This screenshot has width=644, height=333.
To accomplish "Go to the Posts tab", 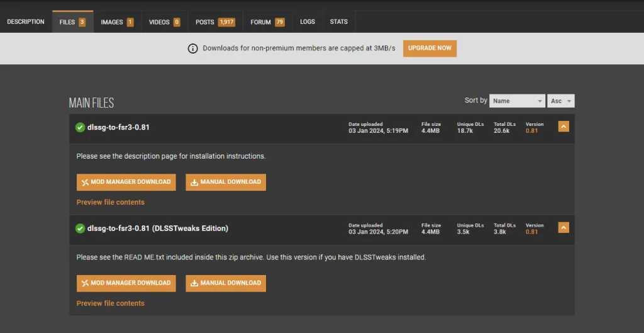I will point(215,22).
